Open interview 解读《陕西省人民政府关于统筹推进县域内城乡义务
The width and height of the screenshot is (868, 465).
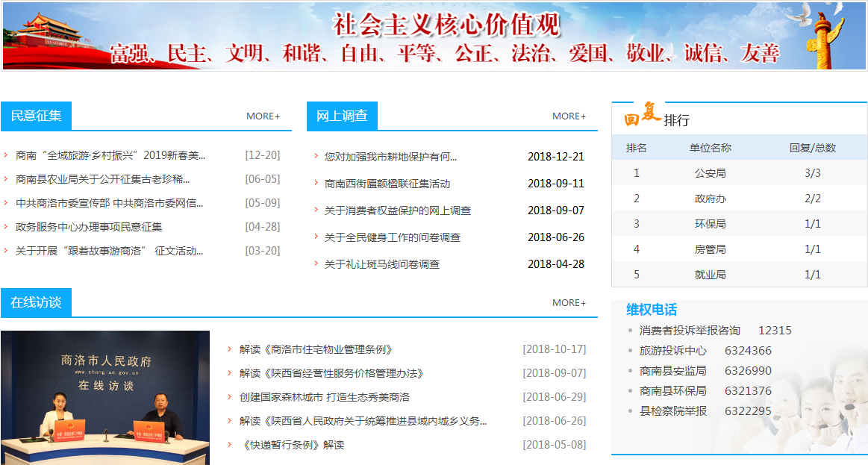363,421
